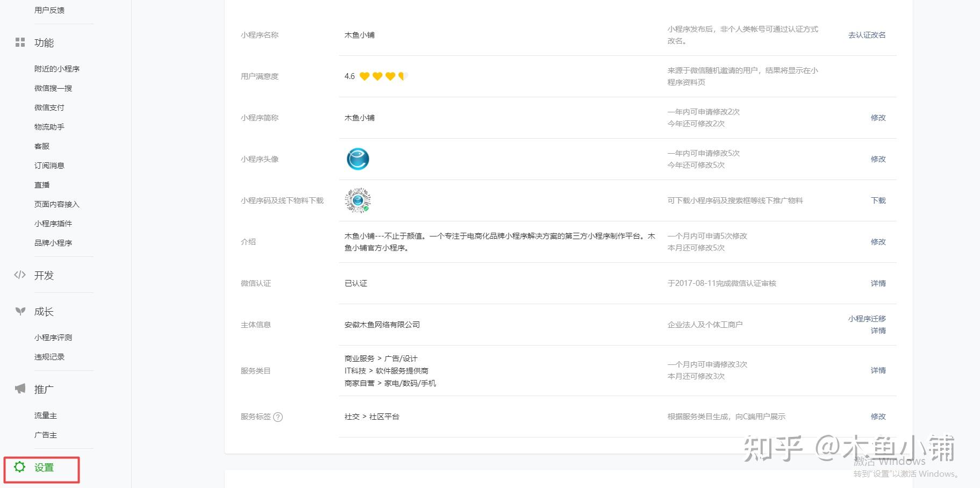Click the 社交 > 社区平台 service tag

tap(372, 417)
